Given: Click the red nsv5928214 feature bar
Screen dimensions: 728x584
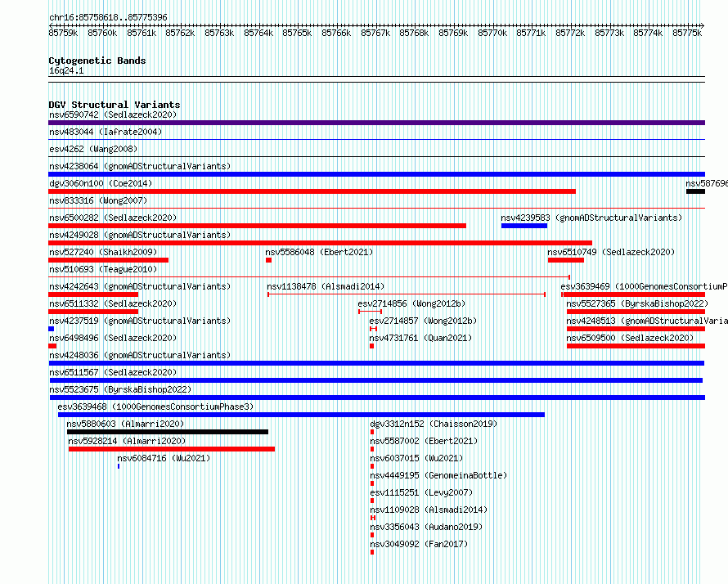Looking at the screenshot, I should (x=172, y=449).
